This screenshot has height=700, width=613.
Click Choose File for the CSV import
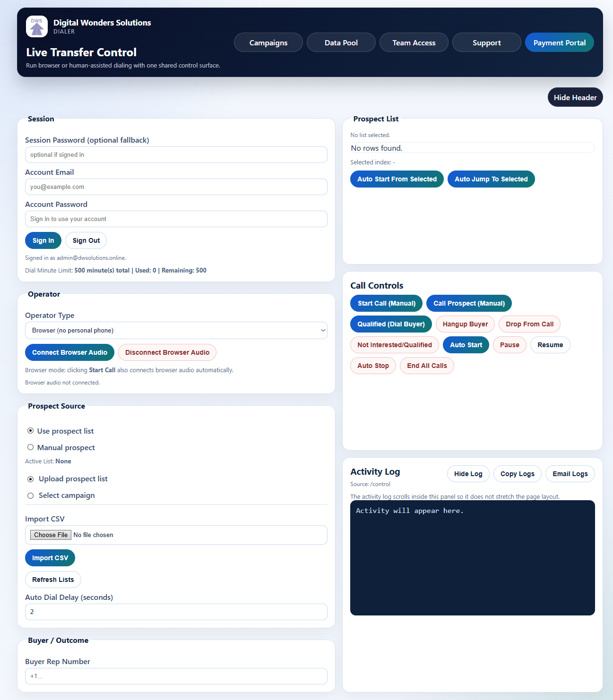[50, 535]
